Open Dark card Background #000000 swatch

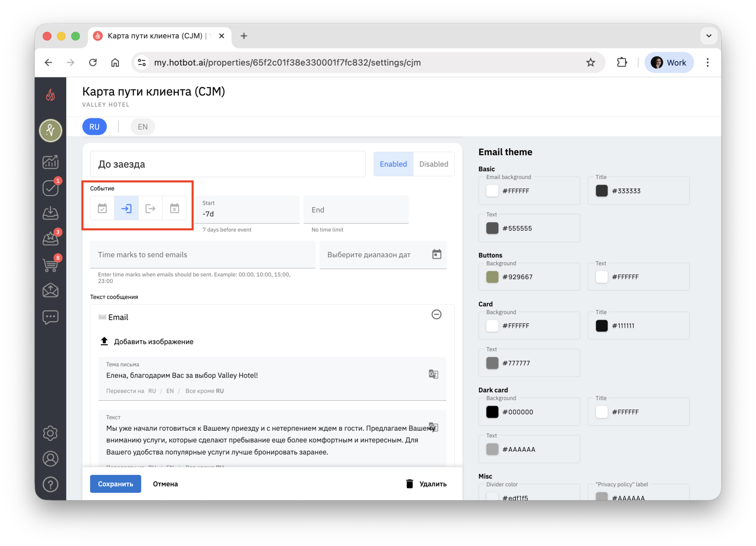[492, 412]
